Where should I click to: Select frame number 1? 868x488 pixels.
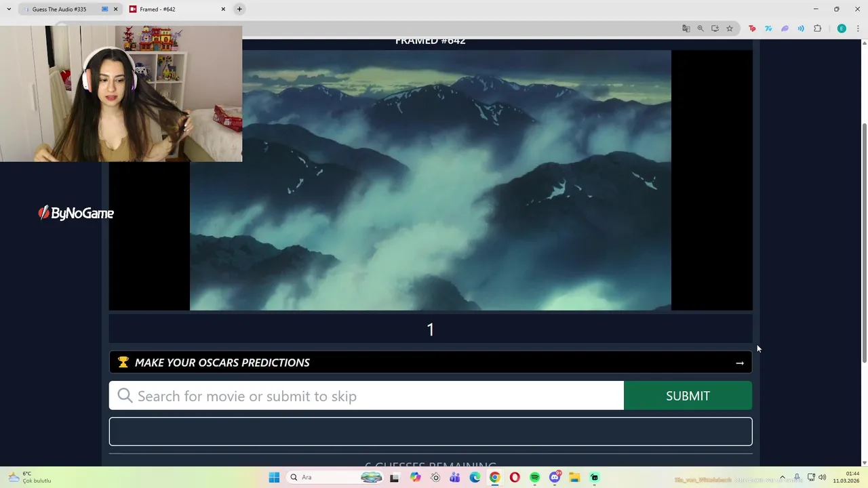pyautogui.click(x=430, y=329)
